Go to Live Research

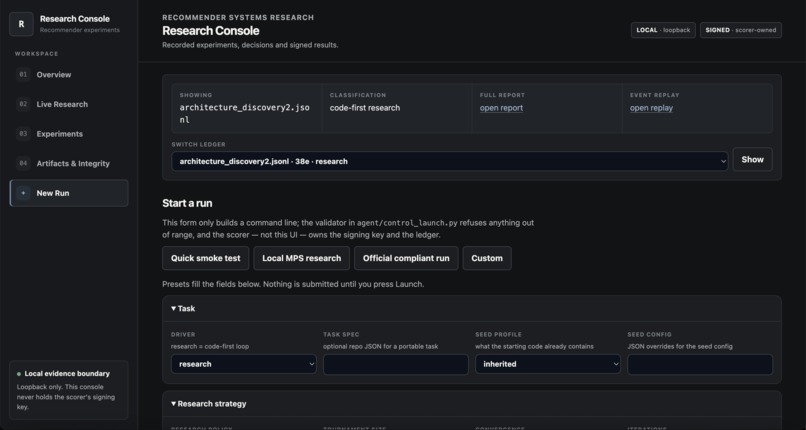click(x=69, y=104)
